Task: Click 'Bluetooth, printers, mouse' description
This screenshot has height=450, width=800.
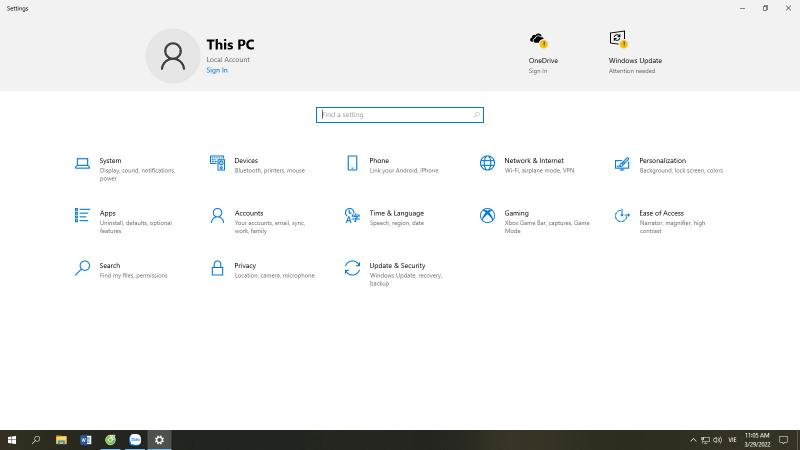Action: coord(269,171)
